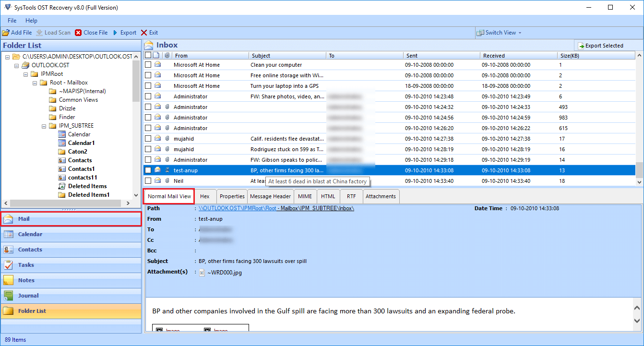Click the Deleted Items folder icon

tap(61, 186)
